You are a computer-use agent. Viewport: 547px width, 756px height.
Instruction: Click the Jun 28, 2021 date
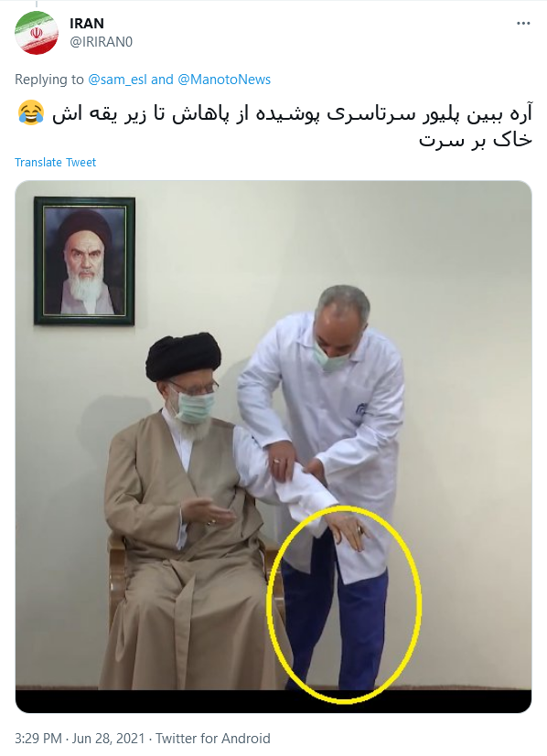pos(109,738)
